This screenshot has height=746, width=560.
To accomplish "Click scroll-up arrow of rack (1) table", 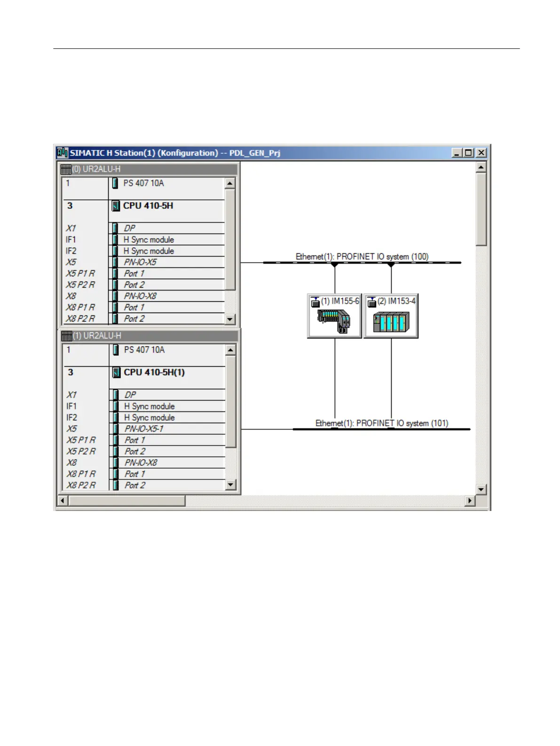I will pos(231,350).
